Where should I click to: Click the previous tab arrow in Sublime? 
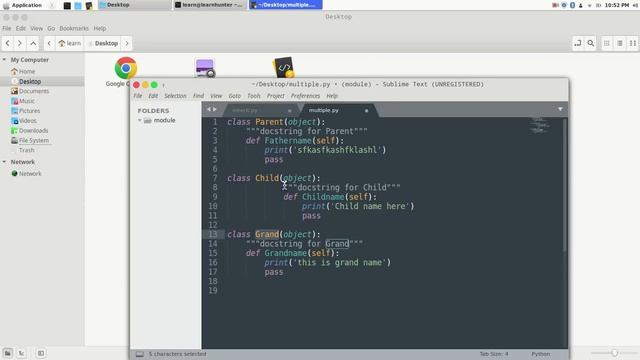[x=209, y=109]
